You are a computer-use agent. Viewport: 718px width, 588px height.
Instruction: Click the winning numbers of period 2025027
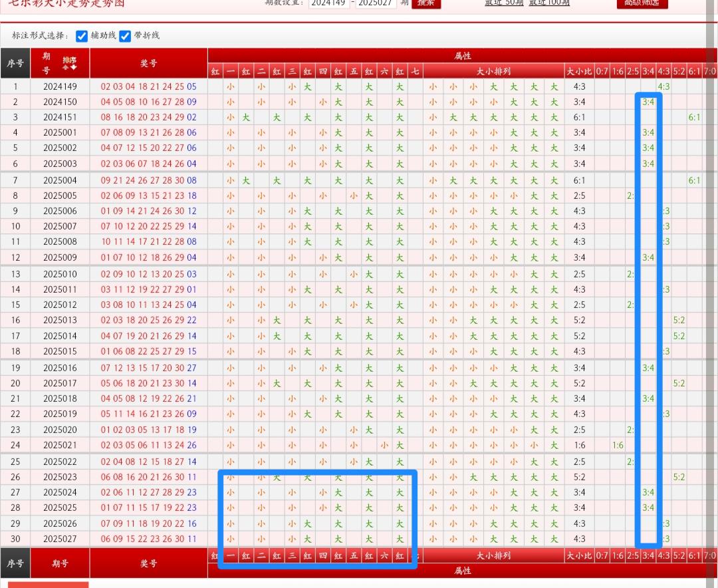pyautogui.click(x=148, y=539)
